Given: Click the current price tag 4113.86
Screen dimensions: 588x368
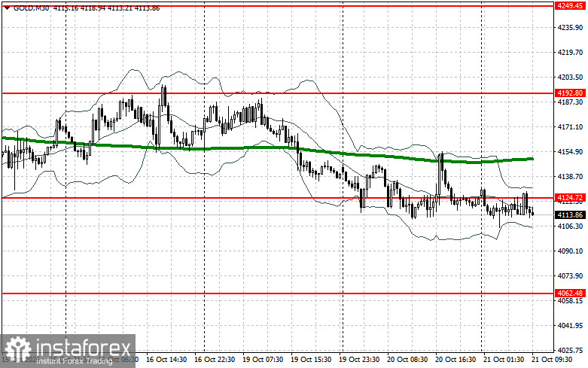Looking at the screenshot, I should click(x=571, y=214).
